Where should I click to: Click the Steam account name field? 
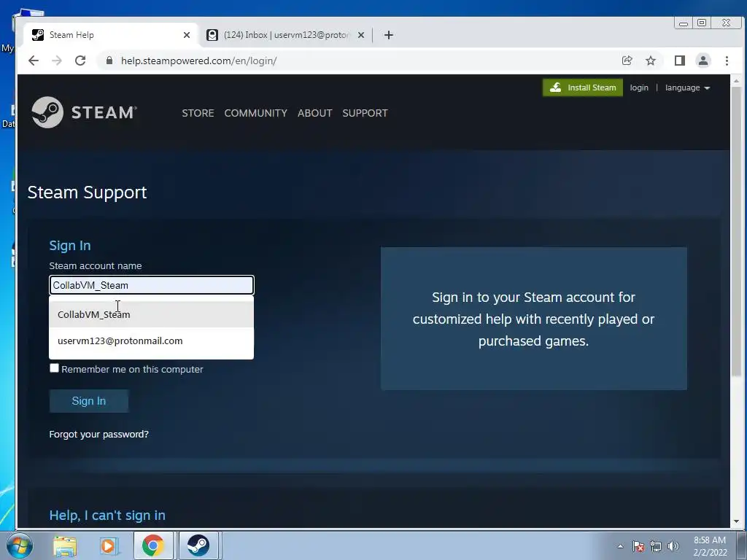(152, 285)
